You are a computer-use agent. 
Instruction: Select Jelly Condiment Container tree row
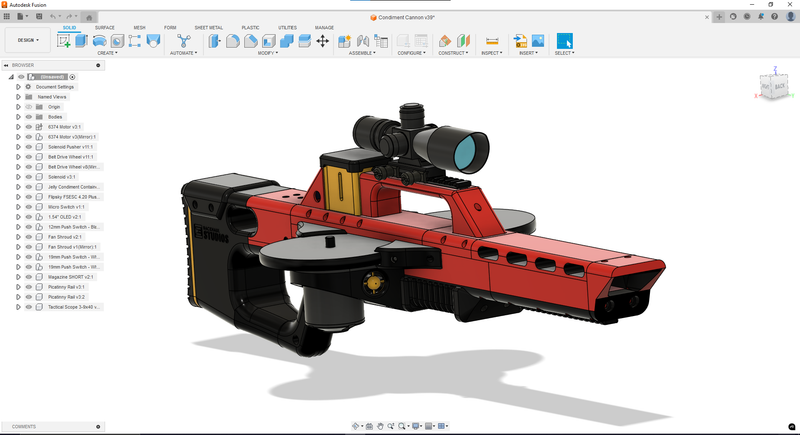click(63, 187)
